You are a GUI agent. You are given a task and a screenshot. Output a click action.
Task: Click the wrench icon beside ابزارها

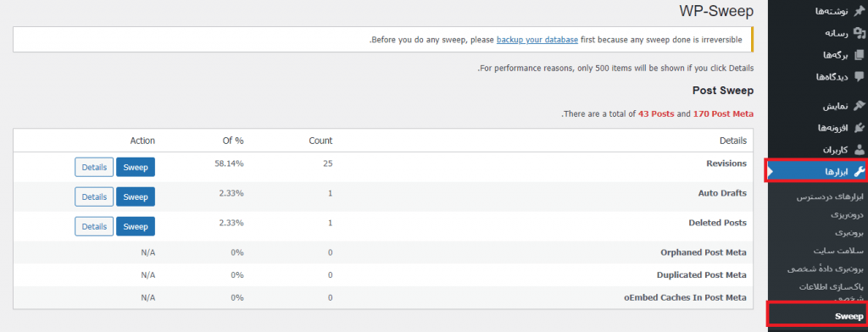point(859,172)
